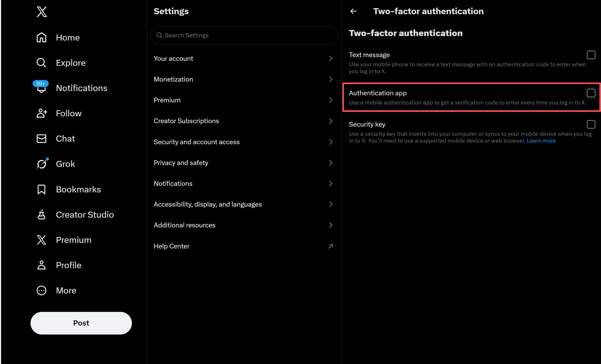
Task: Click the search icon in Search Settings
Action: tap(159, 35)
